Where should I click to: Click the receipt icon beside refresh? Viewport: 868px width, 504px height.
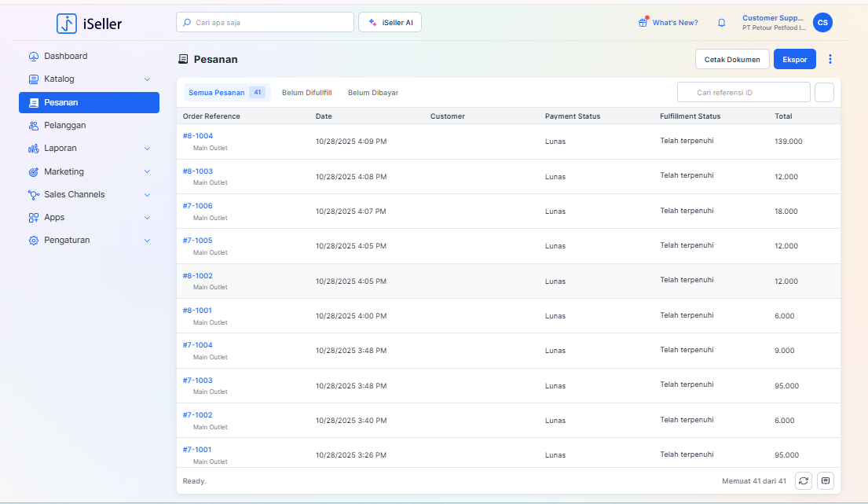pos(825,480)
